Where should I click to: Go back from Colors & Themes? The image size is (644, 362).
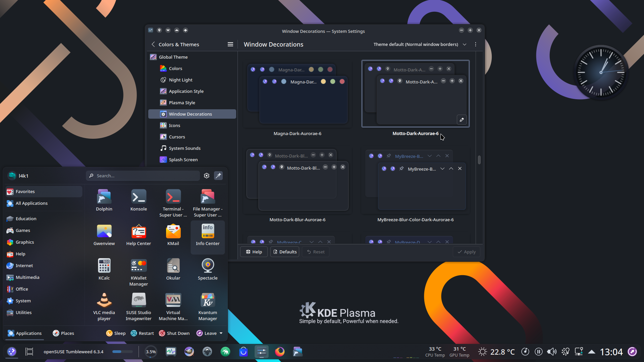pos(153,44)
